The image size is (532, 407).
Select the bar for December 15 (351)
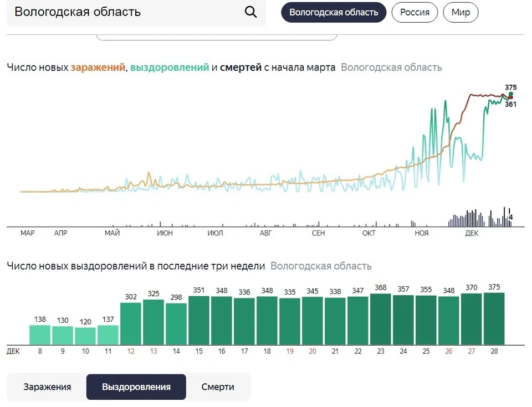coord(199,321)
